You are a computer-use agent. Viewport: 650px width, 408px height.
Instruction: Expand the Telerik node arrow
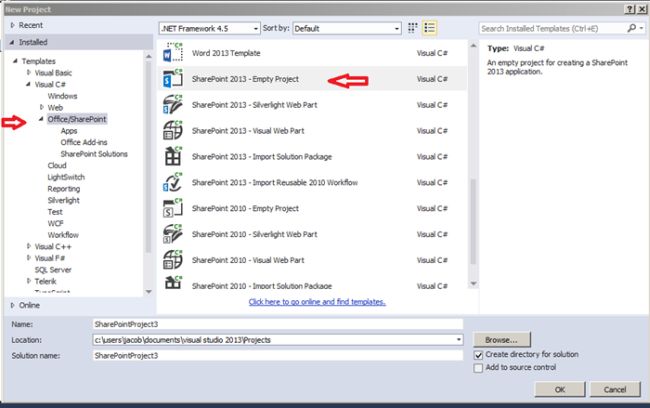[x=29, y=281]
